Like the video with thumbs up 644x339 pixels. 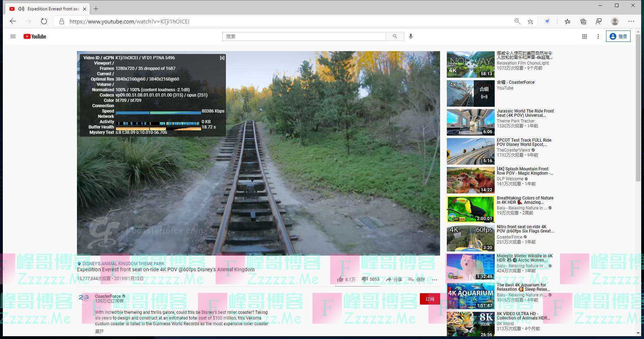click(341, 279)
